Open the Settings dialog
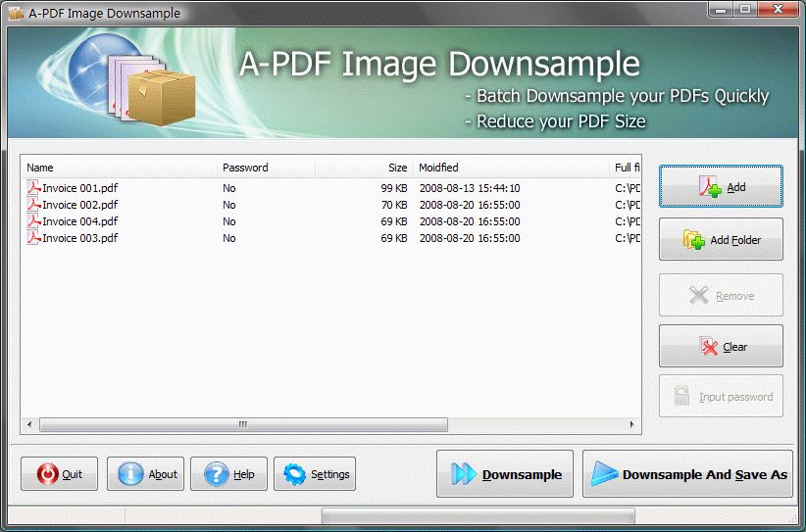The height and width of the screenshot is (532, 806). pyautogui.click(x=315, y=474)
